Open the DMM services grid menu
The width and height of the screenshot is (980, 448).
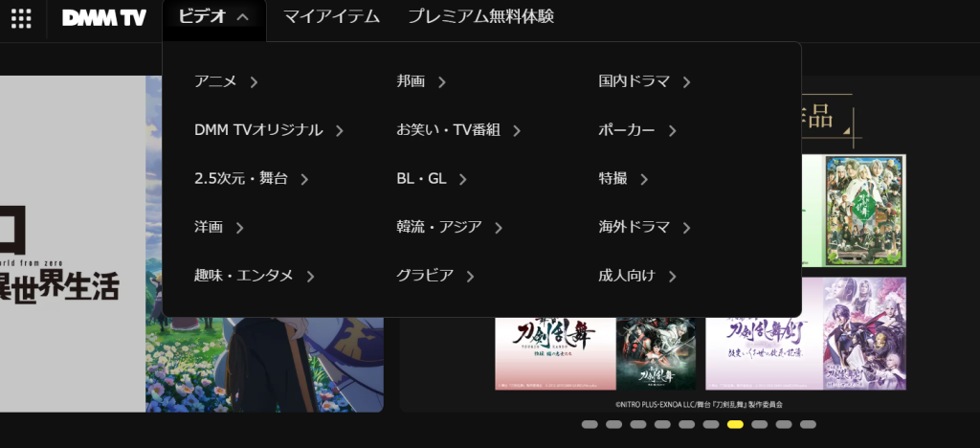[21, 18]
